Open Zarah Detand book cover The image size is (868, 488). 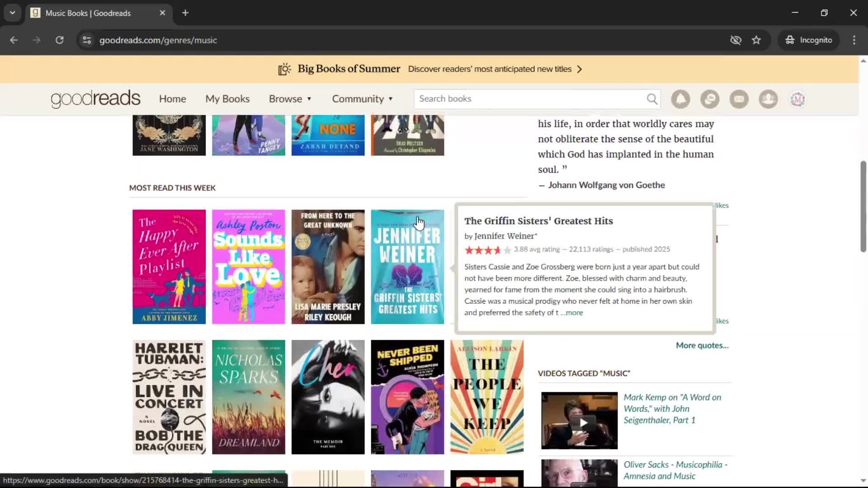click(328, 136)
